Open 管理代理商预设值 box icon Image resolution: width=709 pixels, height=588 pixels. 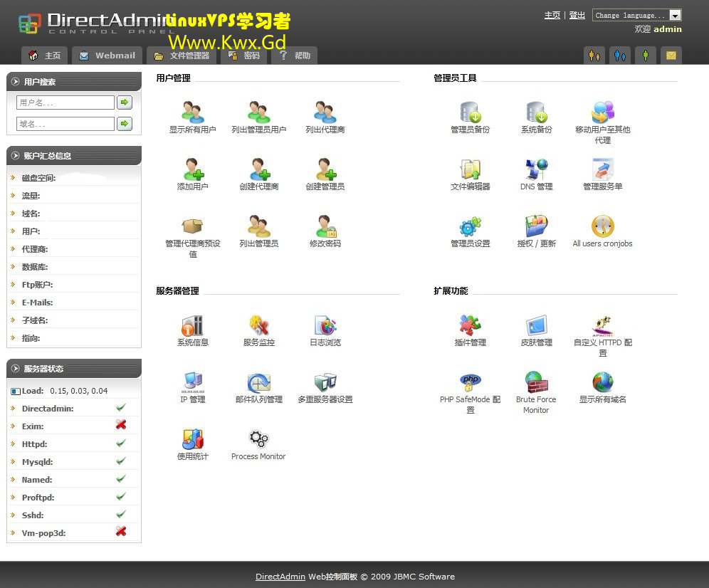[193, 226]
